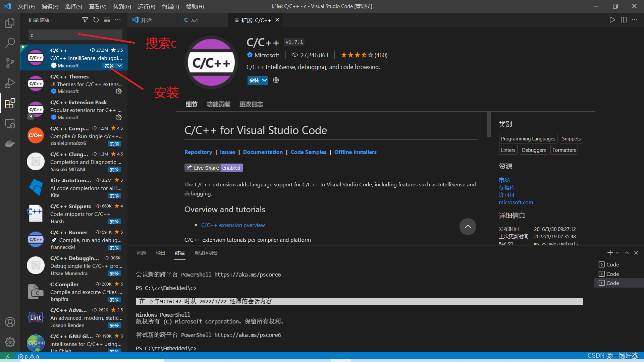Switch to the 开始 editor tab
644x362 pixels.
153,20
